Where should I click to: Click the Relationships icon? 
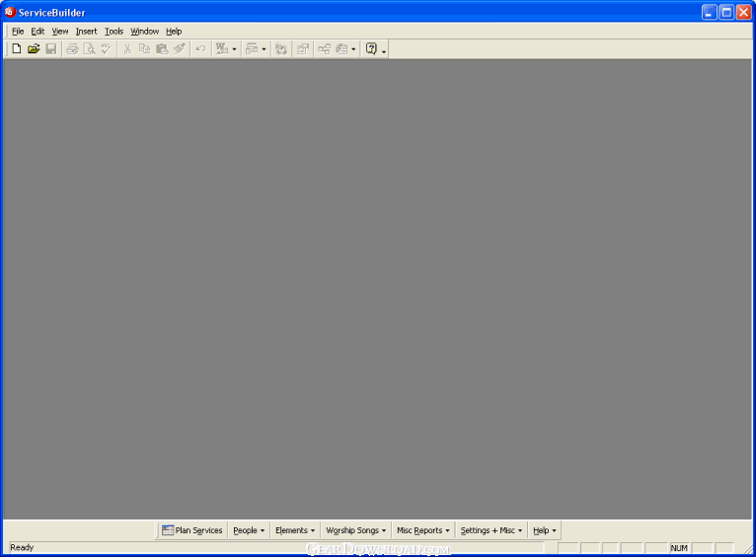(x=324, y=48)
